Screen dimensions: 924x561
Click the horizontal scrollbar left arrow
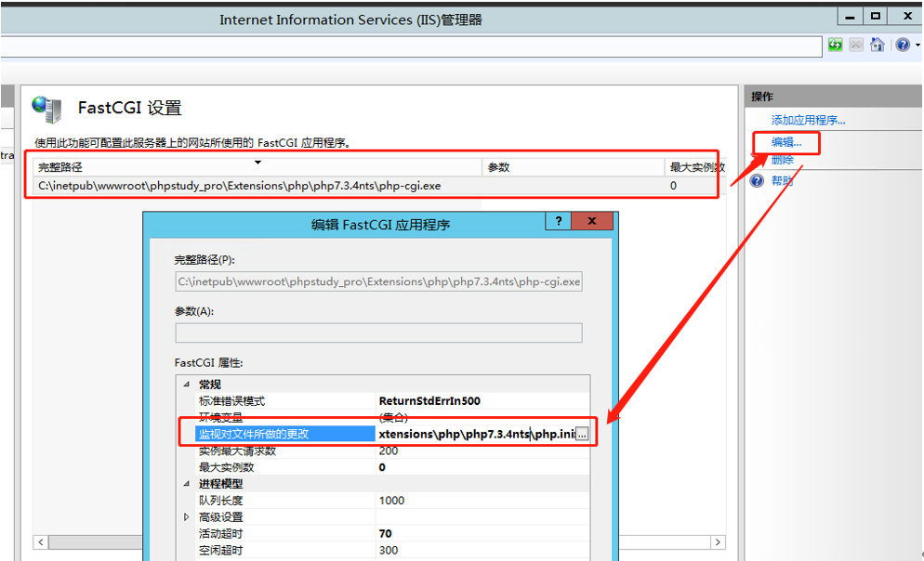coord(41,542)
